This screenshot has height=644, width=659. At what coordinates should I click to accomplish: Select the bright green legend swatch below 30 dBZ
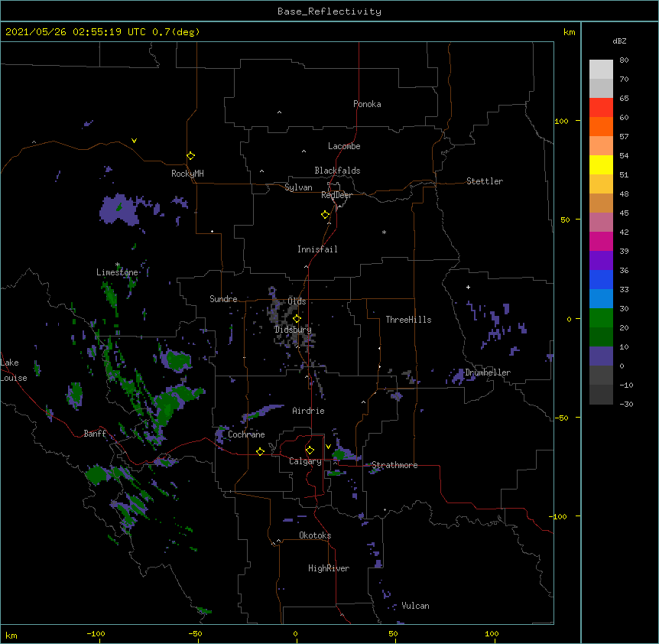point(601,318)
